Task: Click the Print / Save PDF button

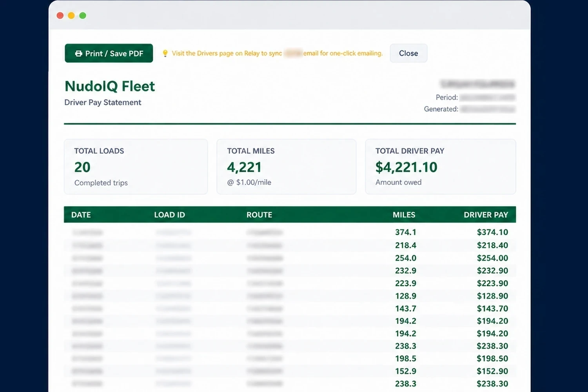Action: 109,53
